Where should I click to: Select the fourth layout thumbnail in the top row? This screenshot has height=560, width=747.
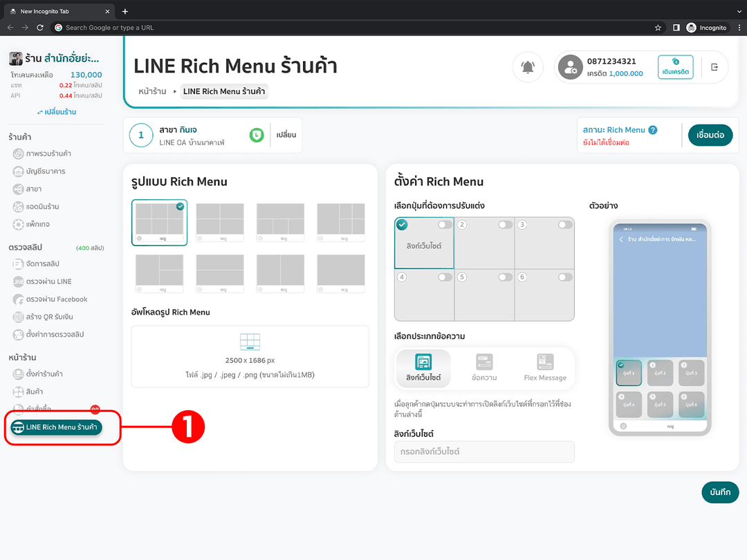coord(340,223)
